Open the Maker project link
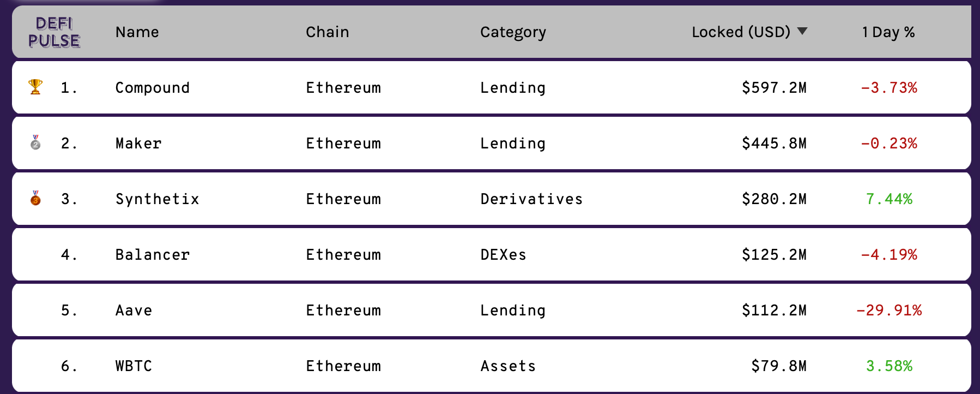Image resolution: width=980 pixels, height=394 pixels. 138,144
